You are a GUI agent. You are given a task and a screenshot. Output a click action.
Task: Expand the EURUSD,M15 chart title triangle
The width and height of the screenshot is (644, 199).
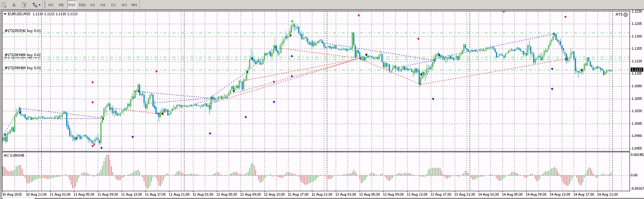[x=5, y=14]
